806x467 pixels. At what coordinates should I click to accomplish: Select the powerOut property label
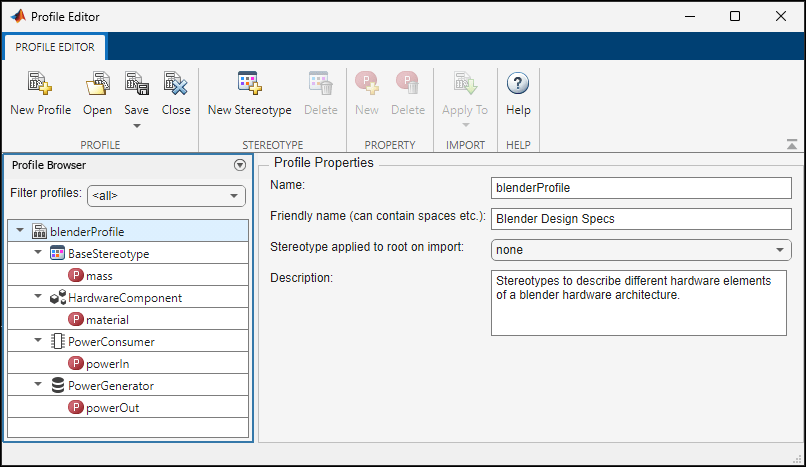(113, 408)
